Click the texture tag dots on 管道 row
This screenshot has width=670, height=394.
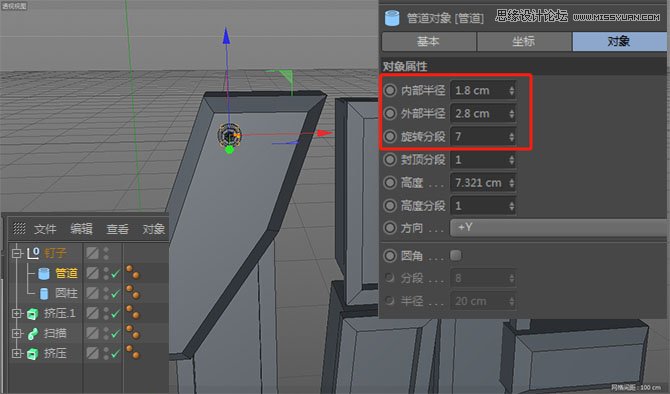[133, 272]
